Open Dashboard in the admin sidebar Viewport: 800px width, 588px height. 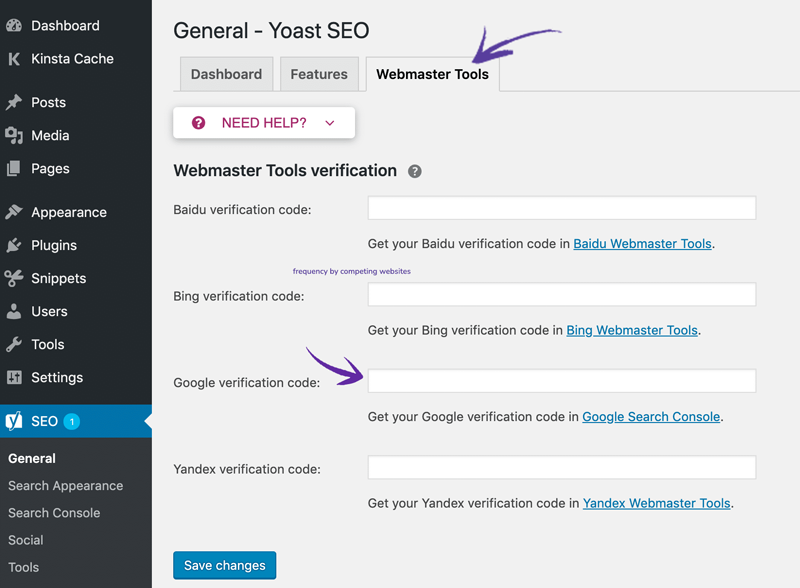[65, 26]
